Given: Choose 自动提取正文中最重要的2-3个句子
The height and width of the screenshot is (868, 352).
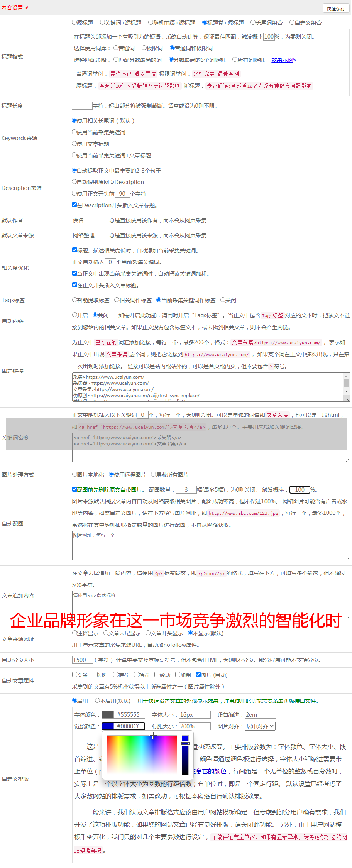Looking at the screenshot, I should click(74, 170).
